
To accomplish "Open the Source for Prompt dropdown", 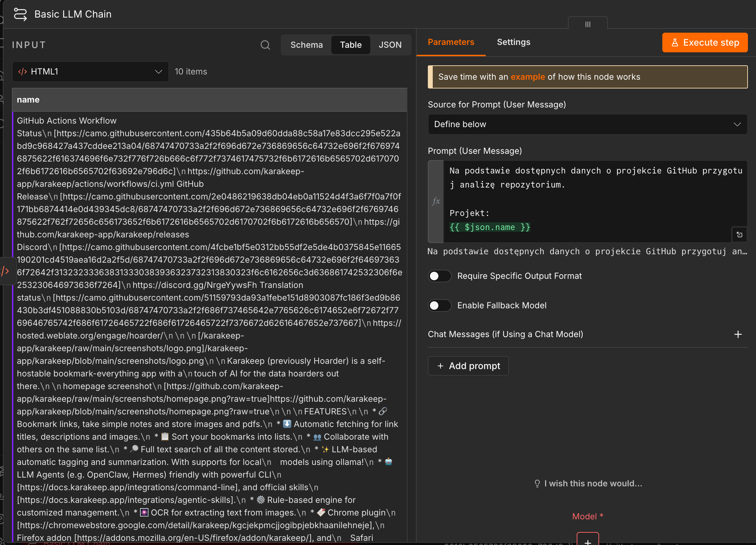I will click(588, 124).
